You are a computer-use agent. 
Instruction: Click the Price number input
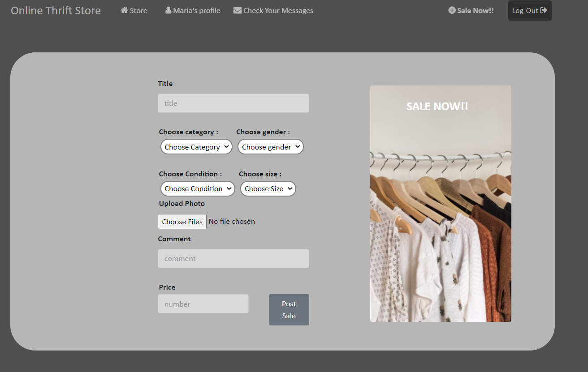point(203,304)
